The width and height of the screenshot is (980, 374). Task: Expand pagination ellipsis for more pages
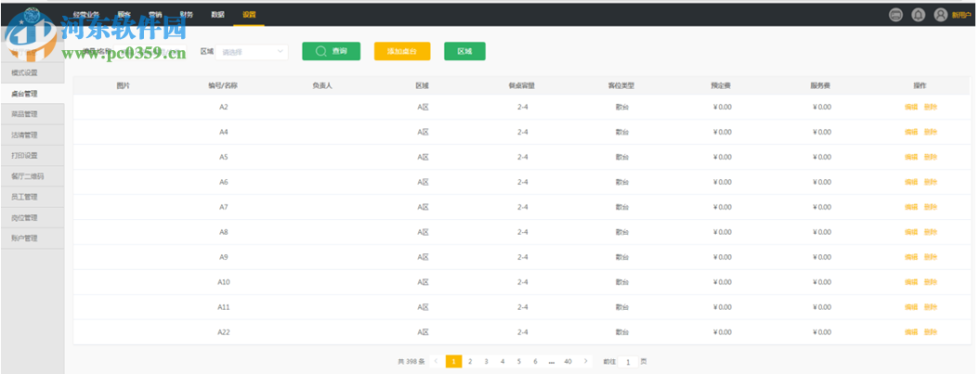[552, 361]
